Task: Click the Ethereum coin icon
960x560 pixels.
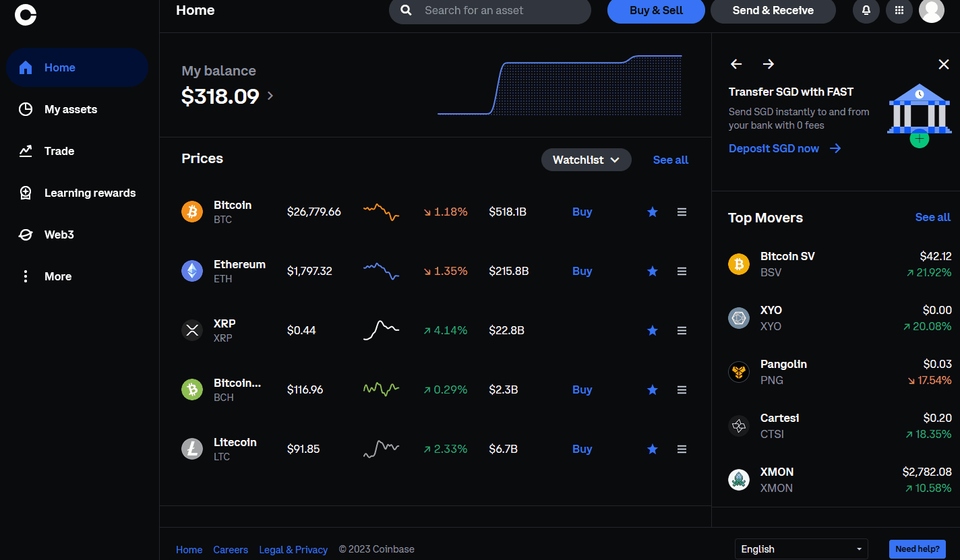Action: [192, 271]
